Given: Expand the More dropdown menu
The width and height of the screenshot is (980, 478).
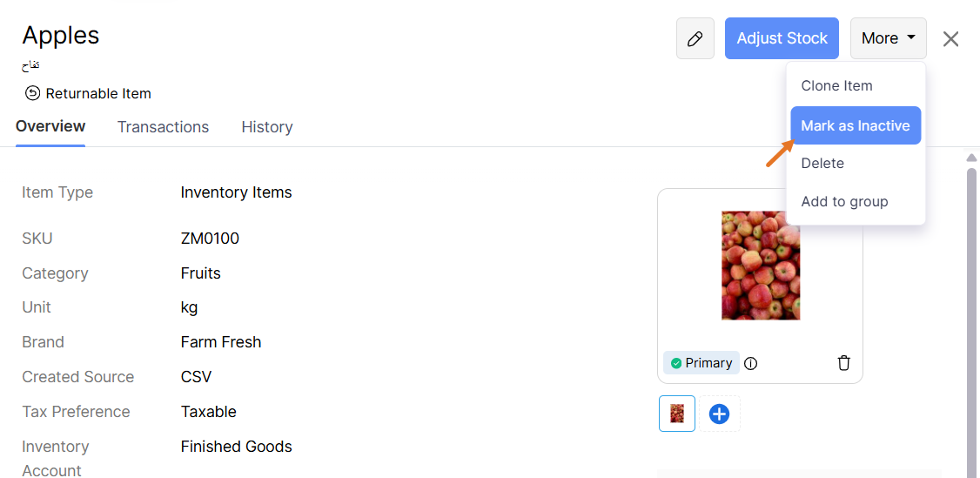Looking at the screenshot, I should tap(888, 38).
